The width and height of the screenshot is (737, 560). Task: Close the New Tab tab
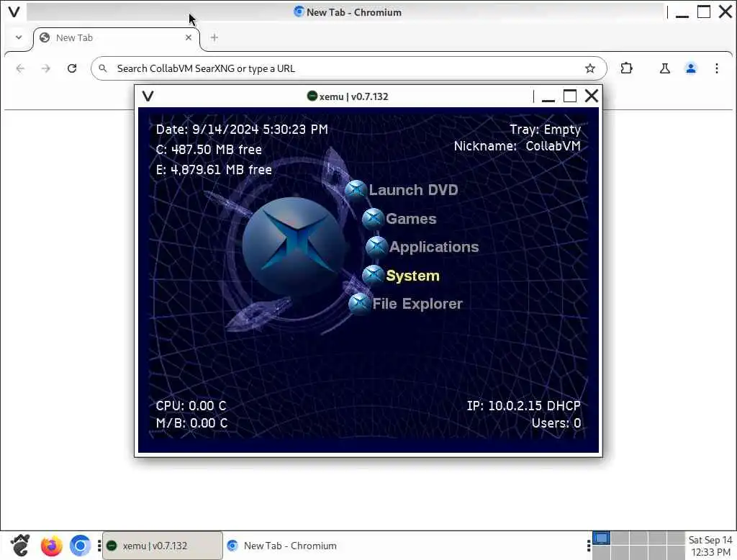coord(189,37)
